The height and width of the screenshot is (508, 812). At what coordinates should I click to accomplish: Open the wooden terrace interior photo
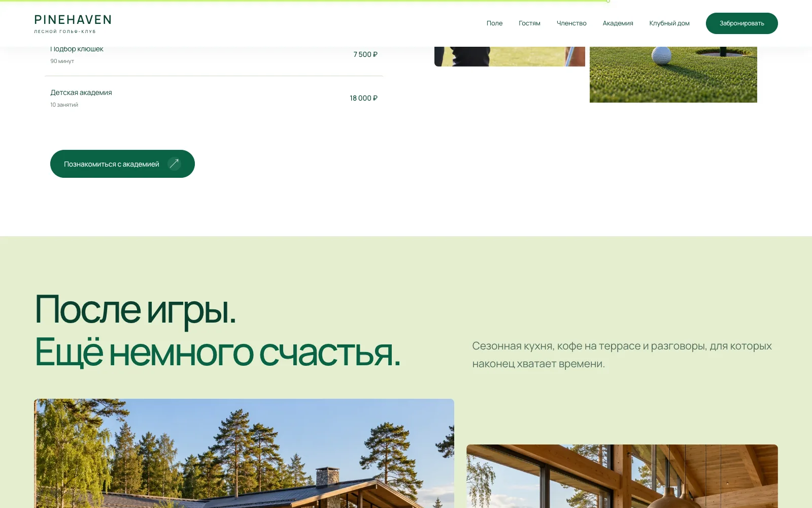(x=622, y=476)
